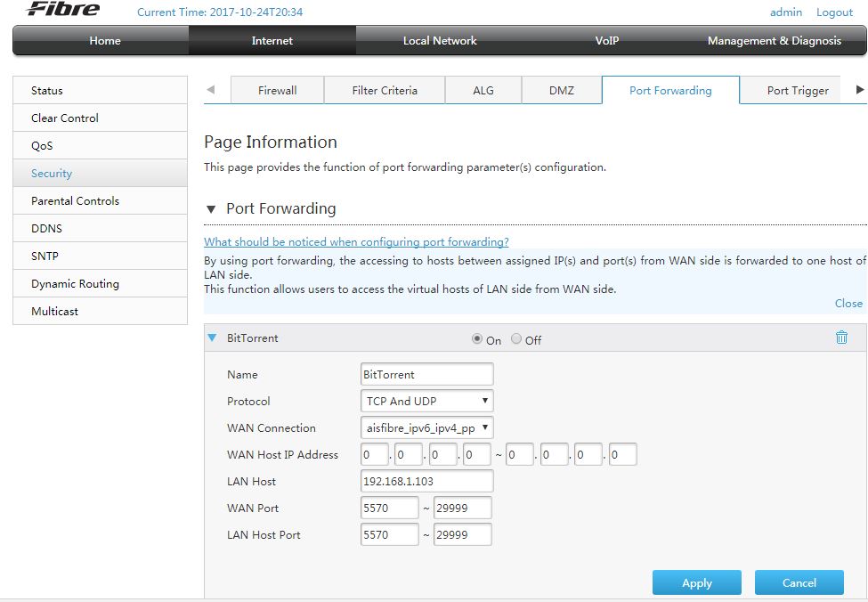Collapse the BitTorrent rule details

click(x=213, y=338)
